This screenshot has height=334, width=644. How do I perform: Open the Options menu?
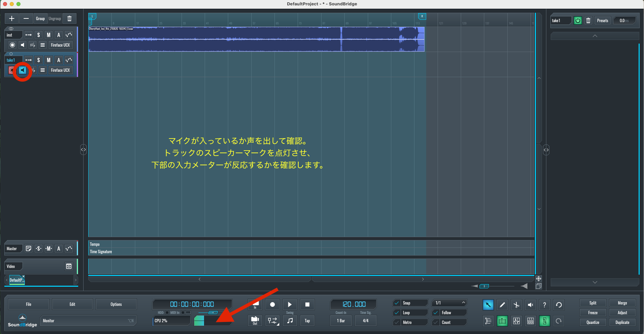tap(116, 304)
